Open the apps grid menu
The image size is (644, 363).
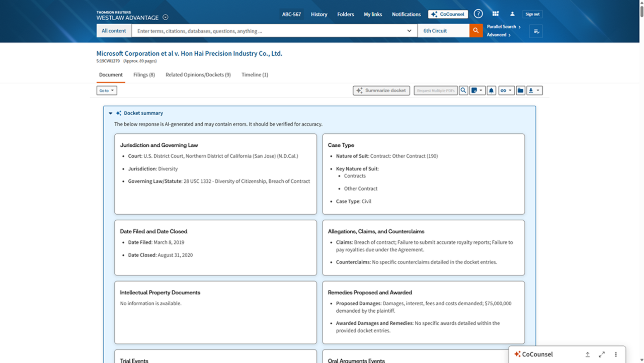(496, 14)
